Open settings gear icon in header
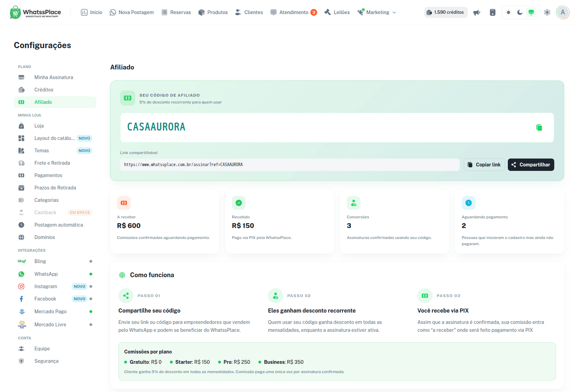This screenshot has width=578, height=392. (547, 12)
